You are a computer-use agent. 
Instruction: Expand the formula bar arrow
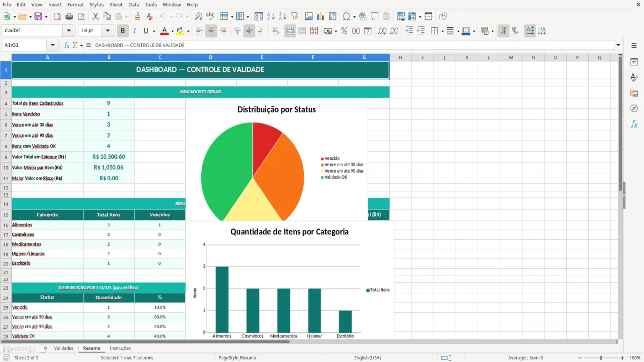pos(618,46)
